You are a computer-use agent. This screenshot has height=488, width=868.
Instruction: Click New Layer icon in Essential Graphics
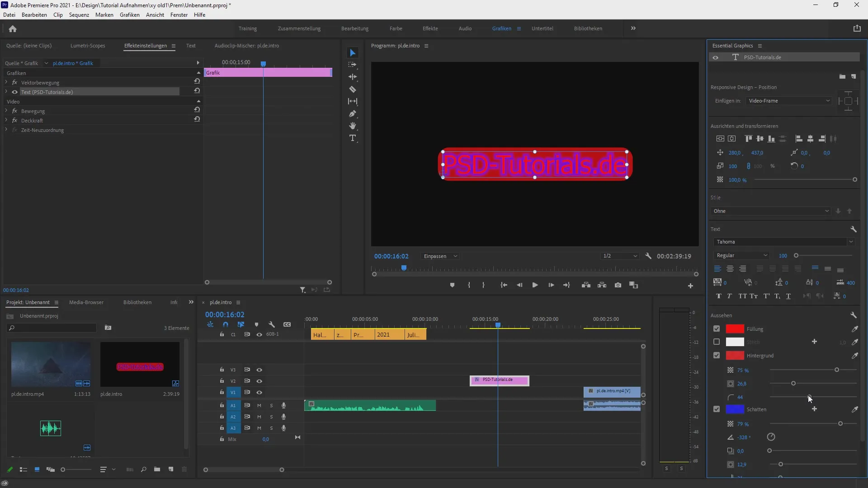(854, 76)
